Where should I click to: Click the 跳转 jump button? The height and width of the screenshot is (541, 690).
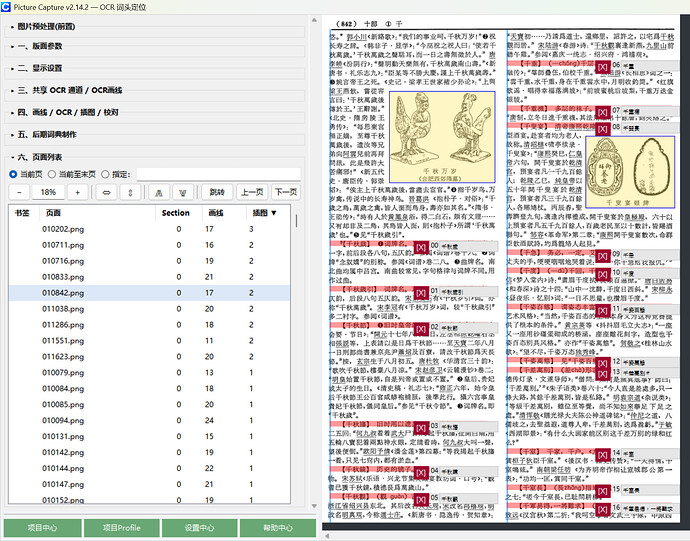[x=217, y=192]
